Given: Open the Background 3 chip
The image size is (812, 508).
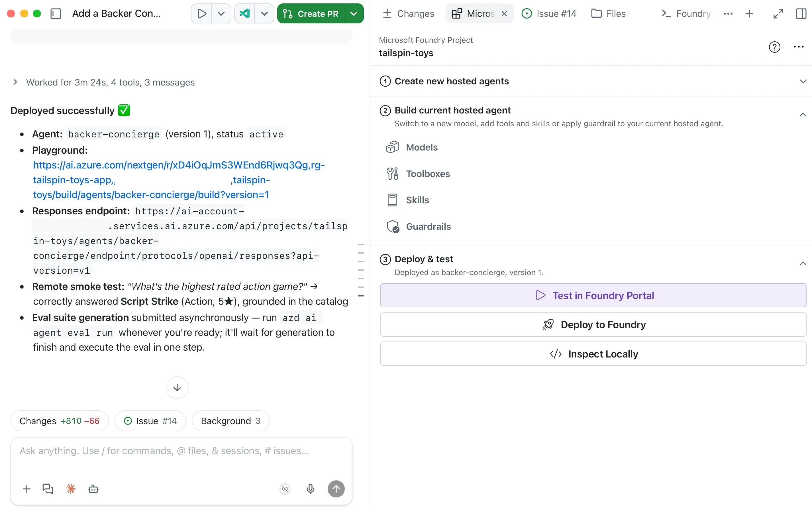Looking at the screenshot, I should point(231,421).
